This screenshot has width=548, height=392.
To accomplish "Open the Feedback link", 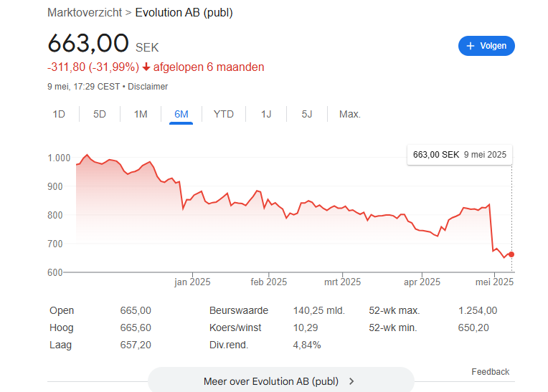I will coord(491,372).
